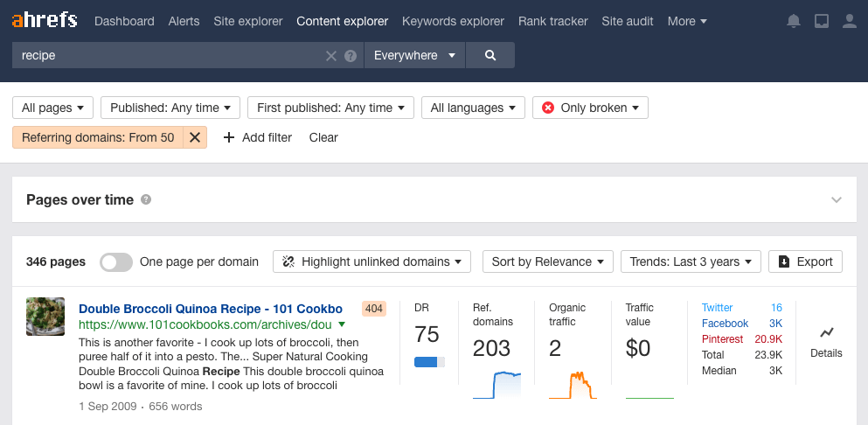Open Published: Any time dropdown
868x425 pixels.
tap(170, 108)
